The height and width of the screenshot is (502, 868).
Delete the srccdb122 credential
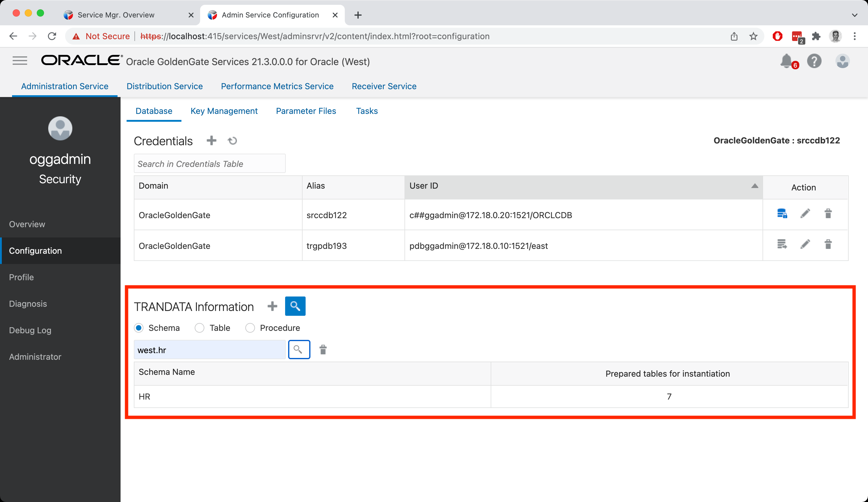point(828,214)
